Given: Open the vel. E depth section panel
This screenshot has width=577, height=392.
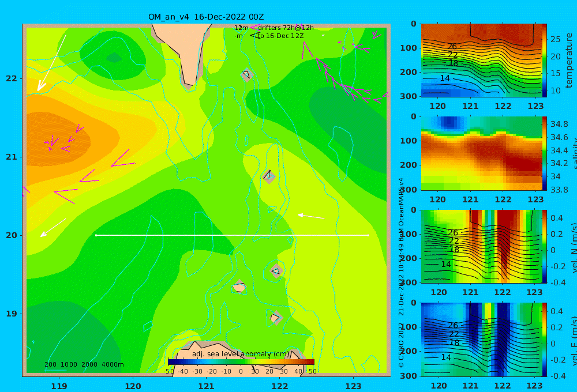Looking at the screenshot, I should [482, 340].
